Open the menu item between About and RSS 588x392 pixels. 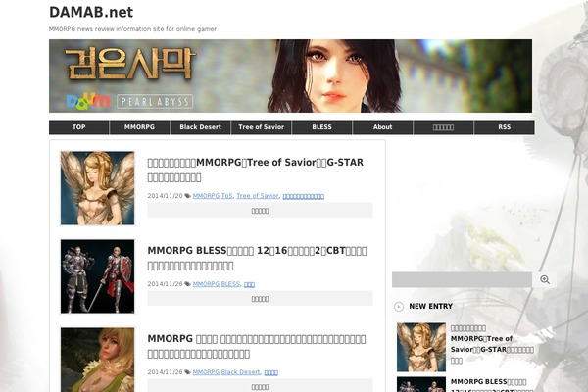[443, 127]
